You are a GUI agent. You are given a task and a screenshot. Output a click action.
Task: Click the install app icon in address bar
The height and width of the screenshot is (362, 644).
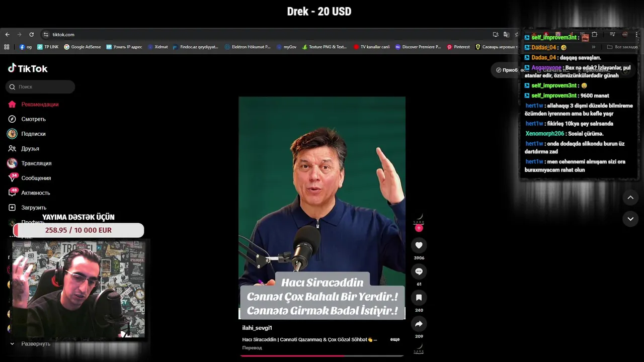(x=496, y=35)
